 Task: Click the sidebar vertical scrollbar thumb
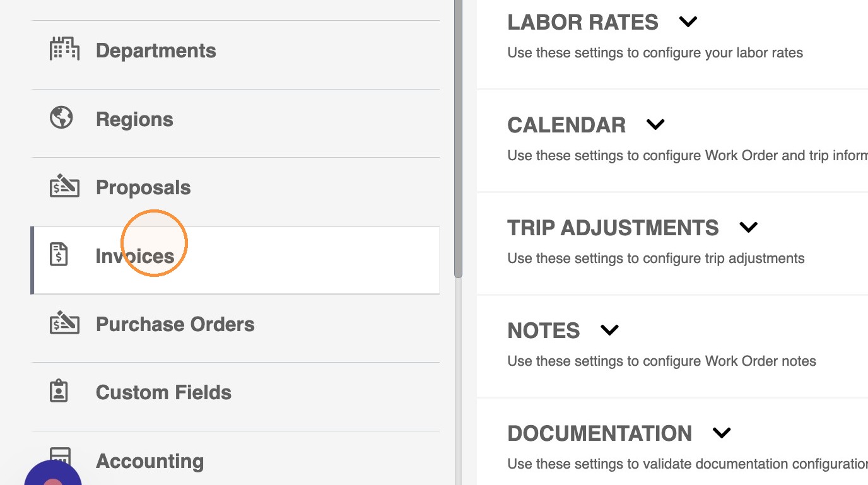tap(458, 139)
